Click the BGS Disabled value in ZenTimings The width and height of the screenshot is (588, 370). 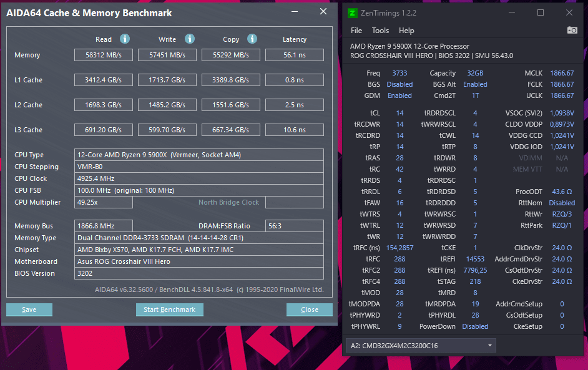click(x=399, y=84)
